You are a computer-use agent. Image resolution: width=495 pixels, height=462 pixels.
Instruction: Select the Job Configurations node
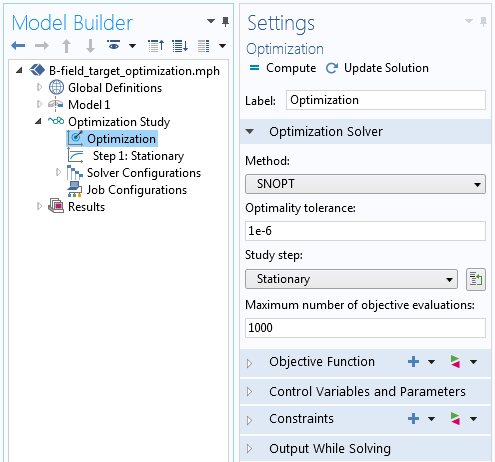pyautogui.click(x=137, y=190)
